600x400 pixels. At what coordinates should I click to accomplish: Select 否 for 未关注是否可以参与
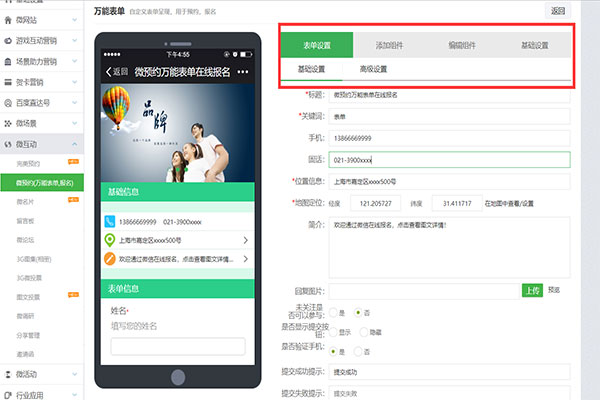click(358, 313)
